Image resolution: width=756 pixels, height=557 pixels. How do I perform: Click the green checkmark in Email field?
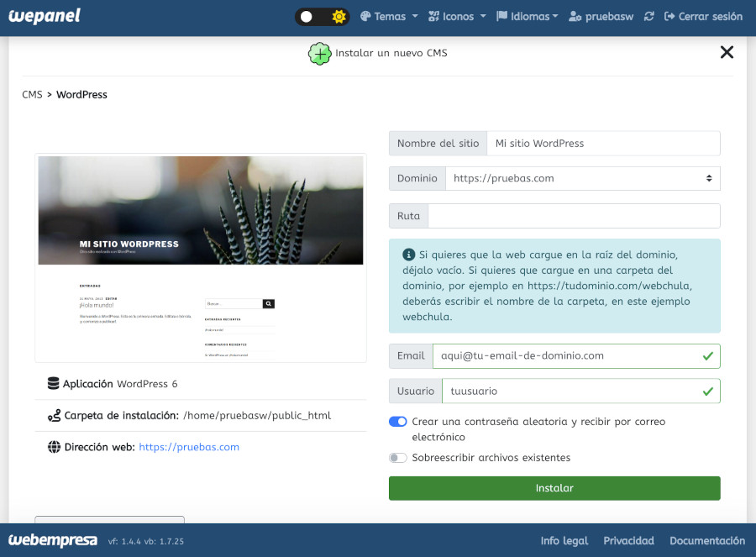(708, 356)
